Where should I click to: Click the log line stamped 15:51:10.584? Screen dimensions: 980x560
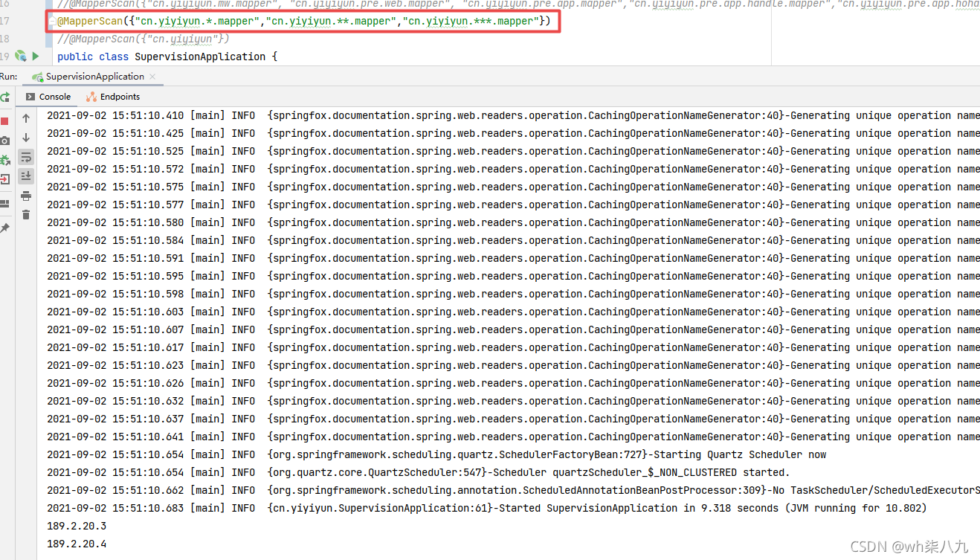coord(513,240)
